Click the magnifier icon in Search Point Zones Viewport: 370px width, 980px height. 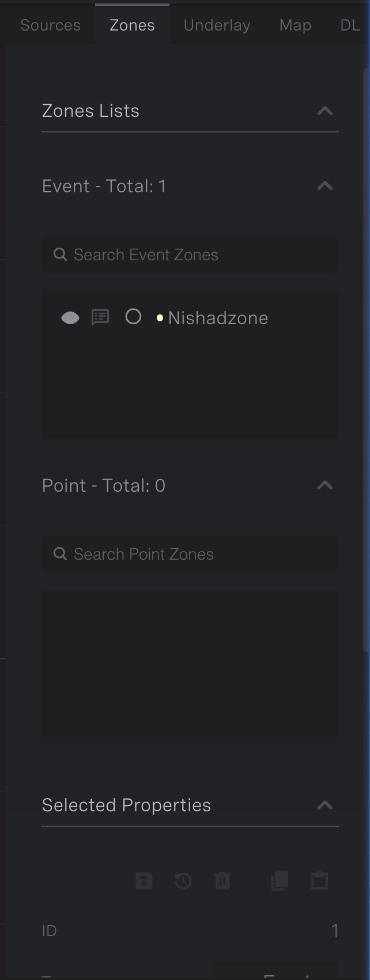[x=60, y=553]
